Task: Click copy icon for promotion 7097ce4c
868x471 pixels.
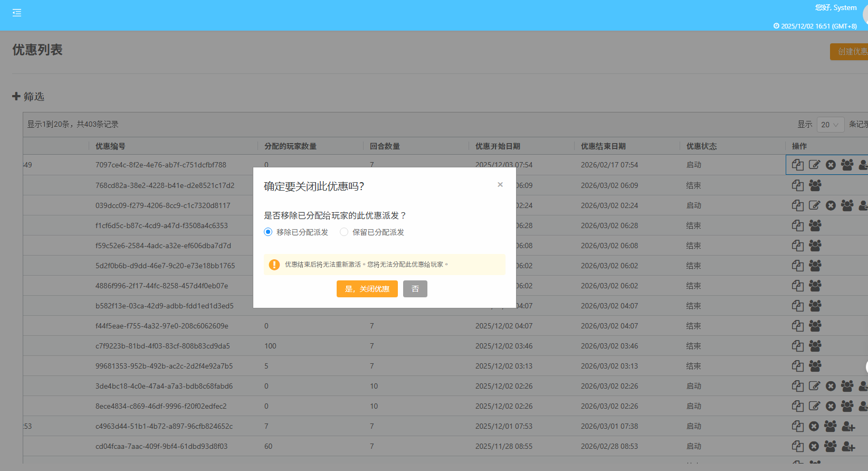Action: pos(797,165)
